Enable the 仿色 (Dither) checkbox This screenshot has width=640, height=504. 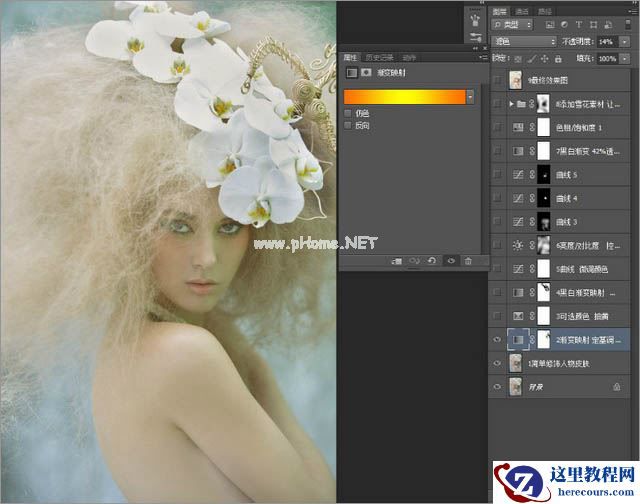[x=348, y=113]
